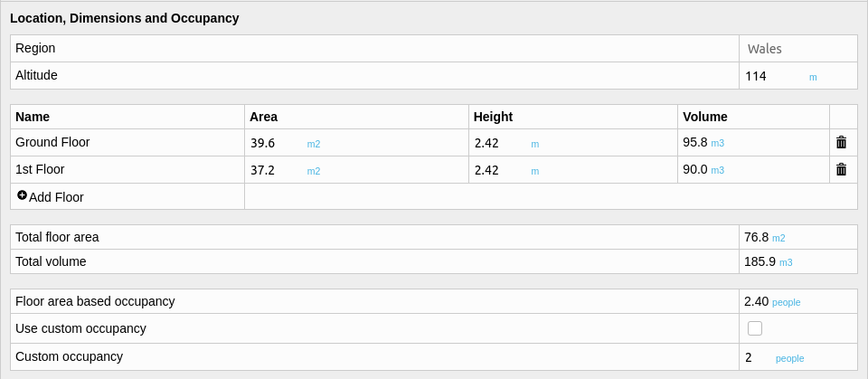
Task: Click the plus icon beside Add Floor
Action: [x=22, y=195]
